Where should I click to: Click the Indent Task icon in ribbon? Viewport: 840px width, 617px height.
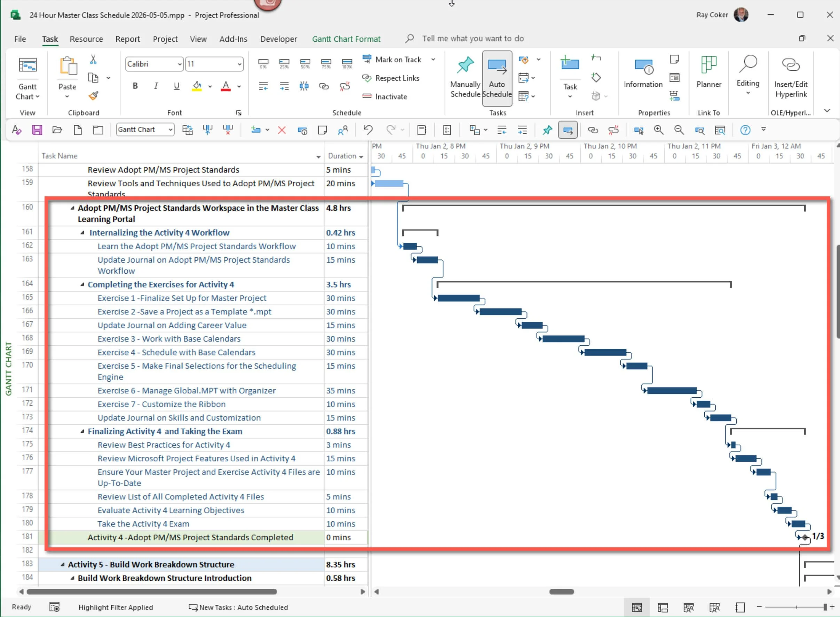click(284, 86)
